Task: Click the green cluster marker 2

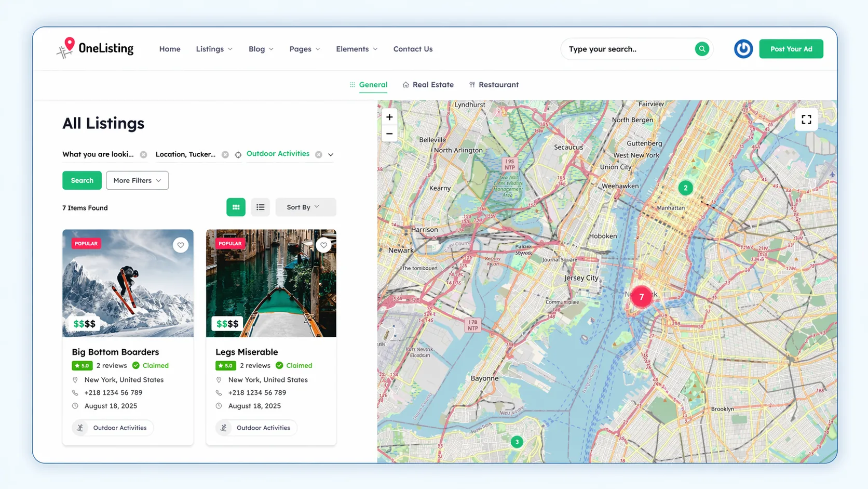Action: pyautogui.click(x=685, y=188)
